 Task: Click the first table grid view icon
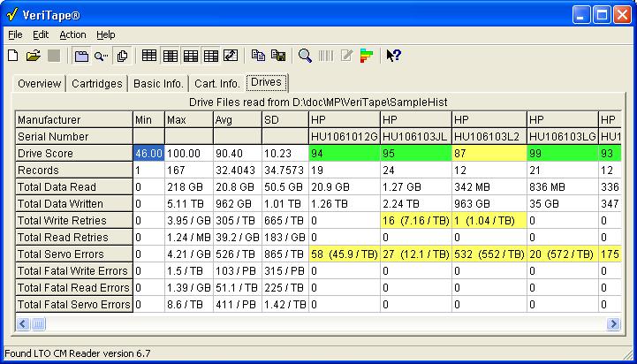click(149, 56)
